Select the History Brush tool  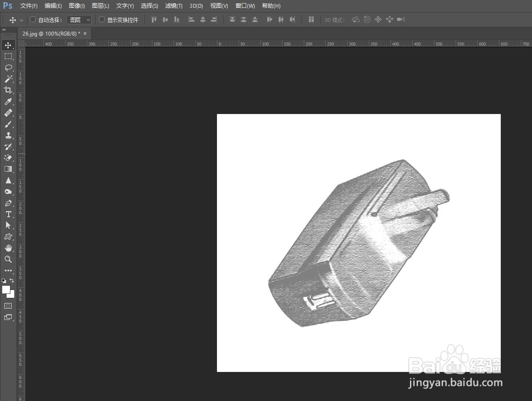pos(8,147)
